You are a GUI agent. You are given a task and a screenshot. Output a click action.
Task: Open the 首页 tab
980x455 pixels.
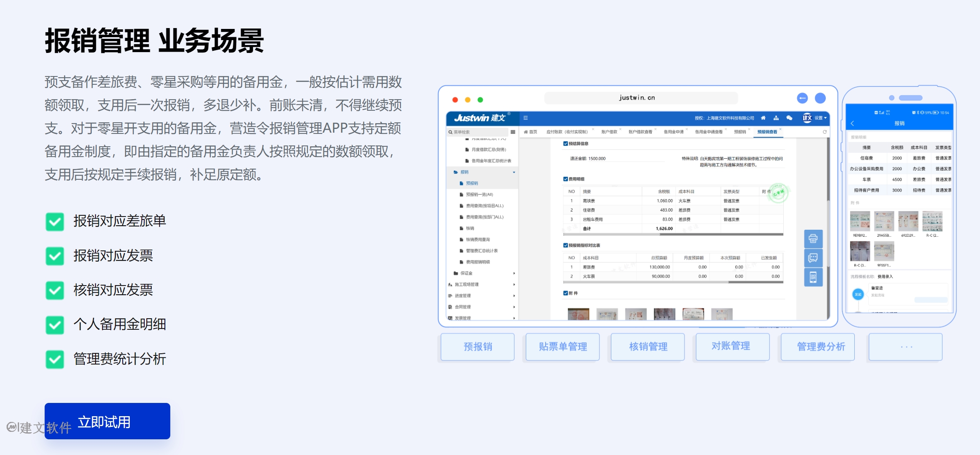(532, 131)
